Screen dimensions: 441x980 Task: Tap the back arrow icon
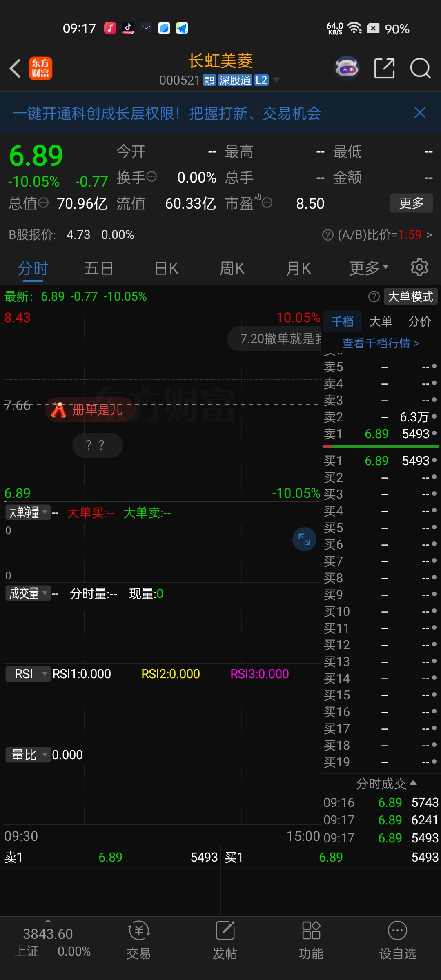click(x=15, y=68)
